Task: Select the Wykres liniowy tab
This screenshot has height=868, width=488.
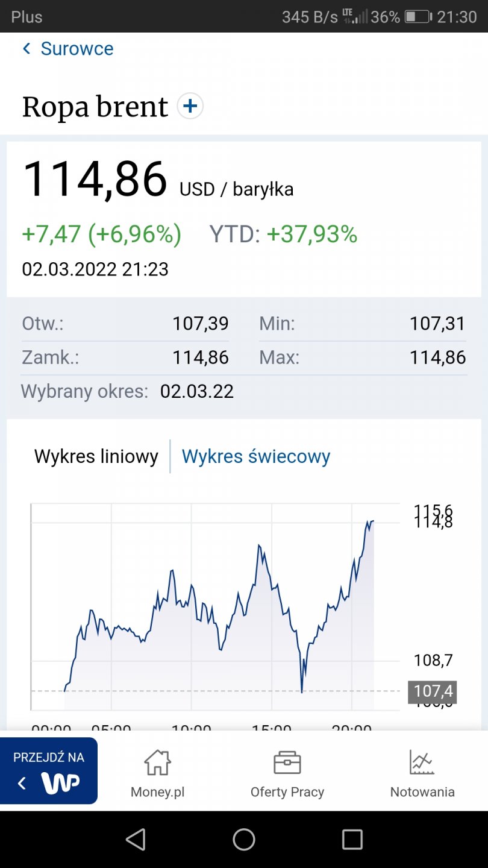Action: pos(96,456)
